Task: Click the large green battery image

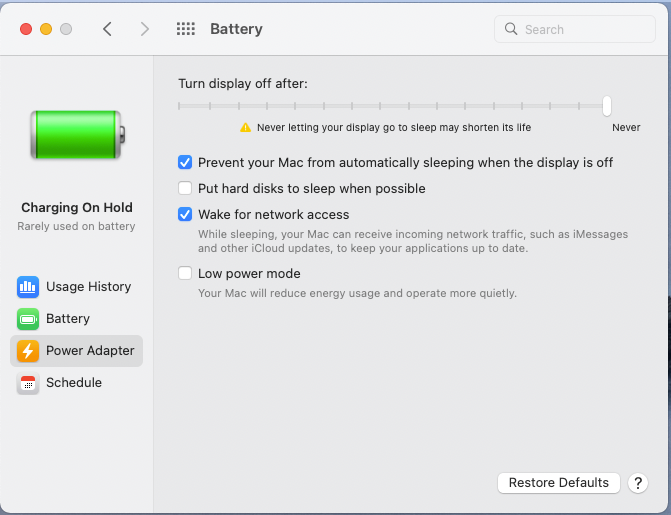Action: pyautogui.click(x=77, y=134)
